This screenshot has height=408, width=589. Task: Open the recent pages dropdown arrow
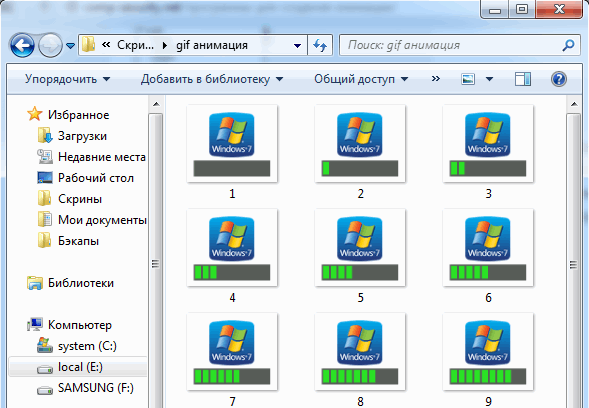[x=70, y=46]
